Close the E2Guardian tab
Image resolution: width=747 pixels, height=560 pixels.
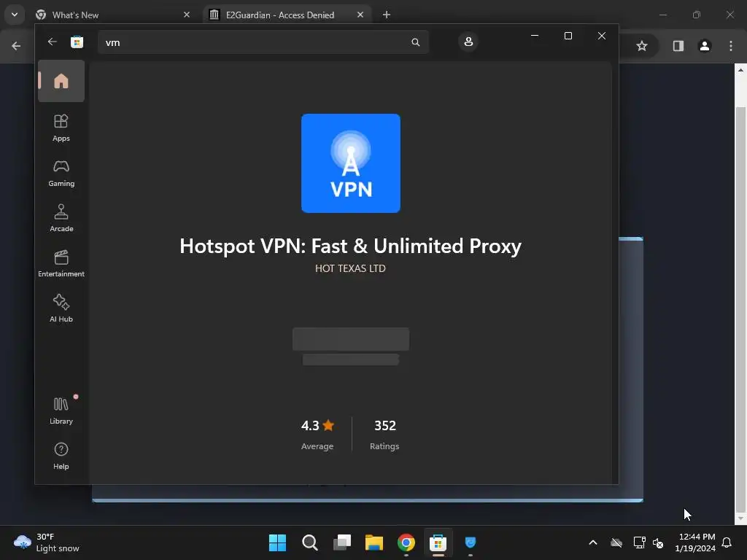[x=360, y=15]
